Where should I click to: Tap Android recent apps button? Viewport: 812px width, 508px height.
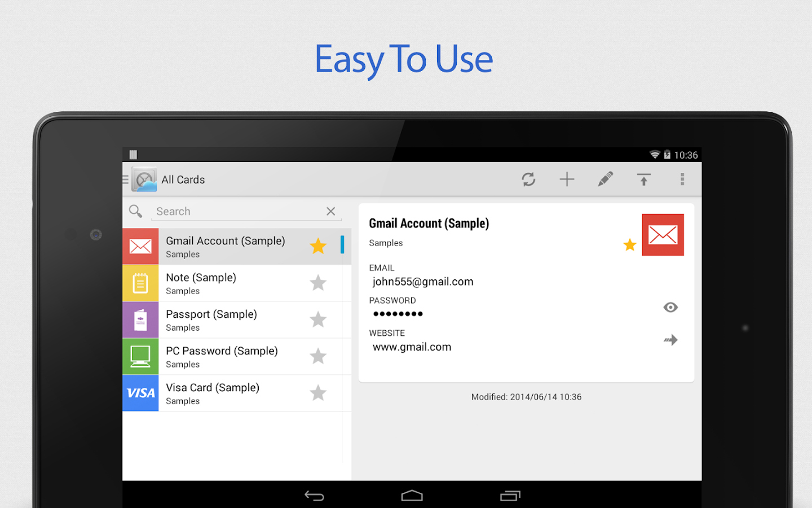tap(510, 496)
